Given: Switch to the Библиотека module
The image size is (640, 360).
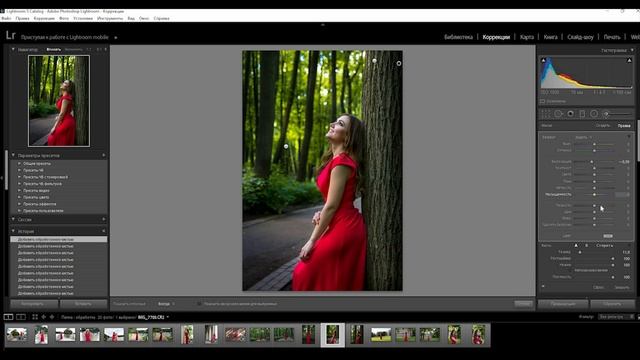Looking at the screenshot, I should tap(458, 37).
